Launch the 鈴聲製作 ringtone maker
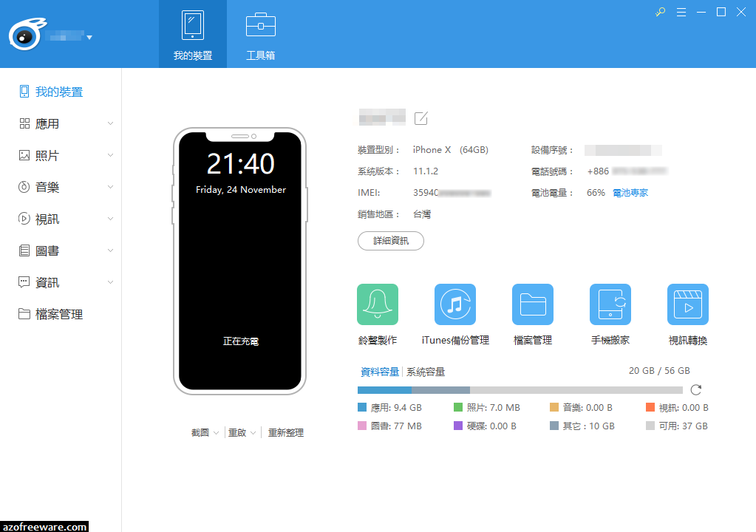756x532 pixels. (x=378, y=304)
